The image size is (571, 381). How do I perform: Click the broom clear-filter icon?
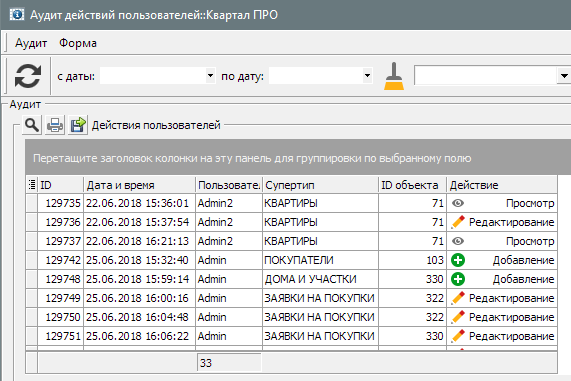pos(394,76)
